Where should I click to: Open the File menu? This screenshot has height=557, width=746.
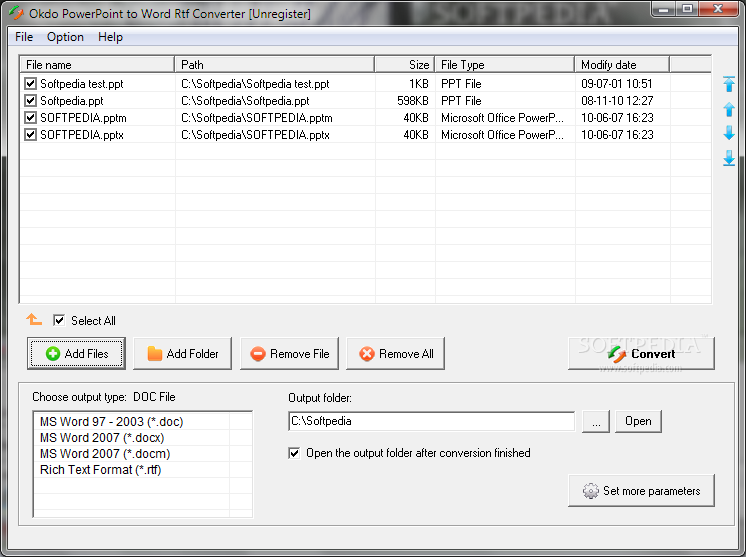coord(24,37)
